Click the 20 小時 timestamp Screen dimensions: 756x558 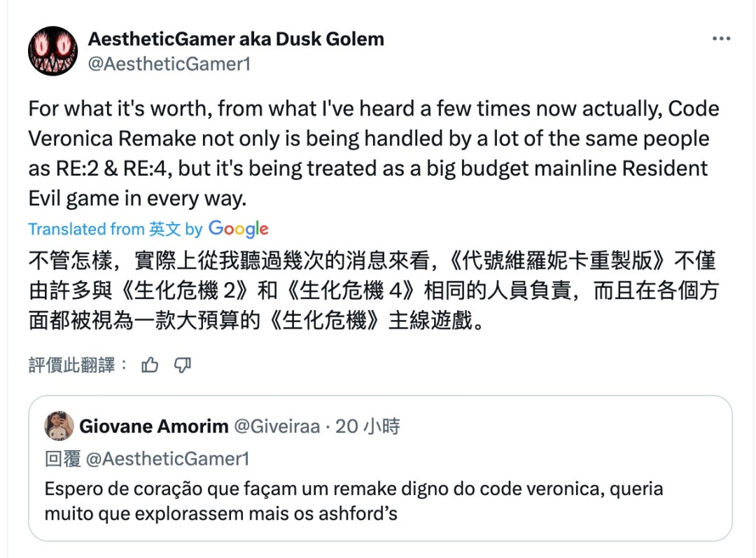click(369, 426)
